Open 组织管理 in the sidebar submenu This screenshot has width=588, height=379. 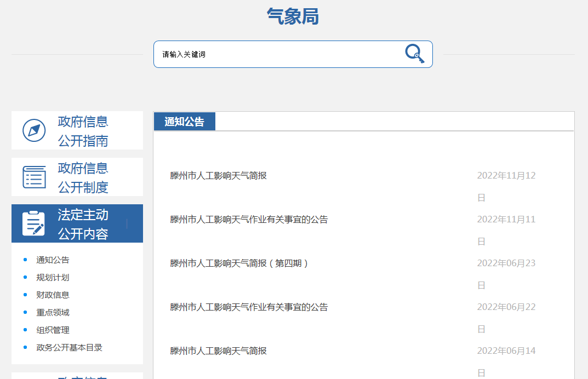[x=53, y=330]
